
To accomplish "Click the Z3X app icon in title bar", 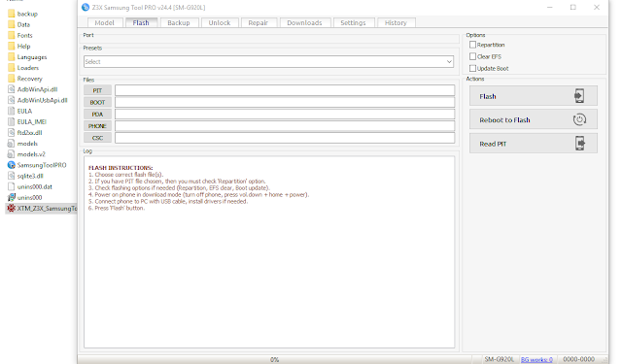I will point(86,7).
